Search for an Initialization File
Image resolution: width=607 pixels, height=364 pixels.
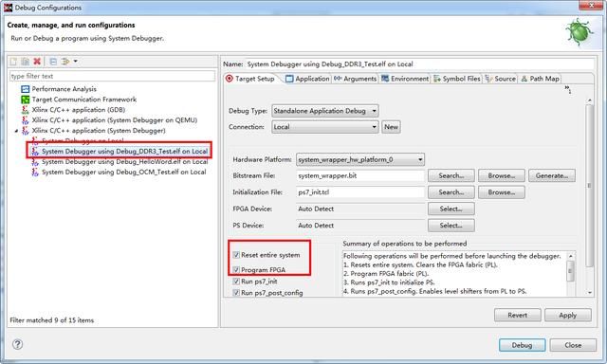[x=451, y=192]
